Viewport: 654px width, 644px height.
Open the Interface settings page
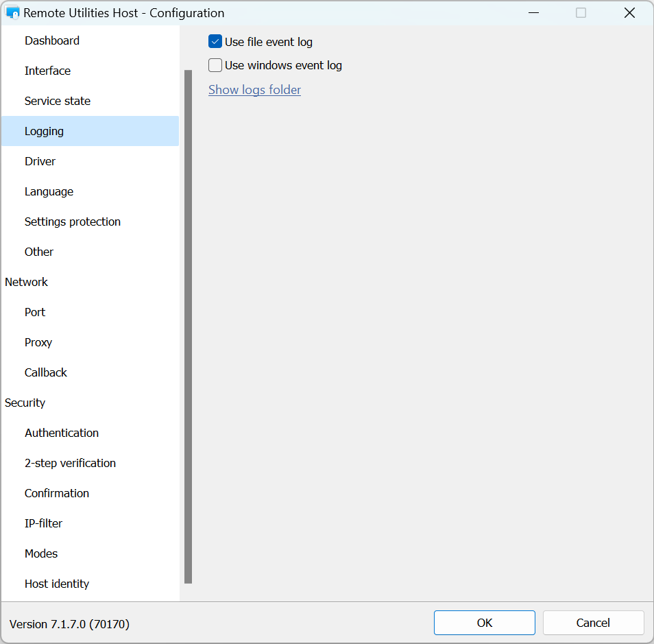click(x=47, y=71)
